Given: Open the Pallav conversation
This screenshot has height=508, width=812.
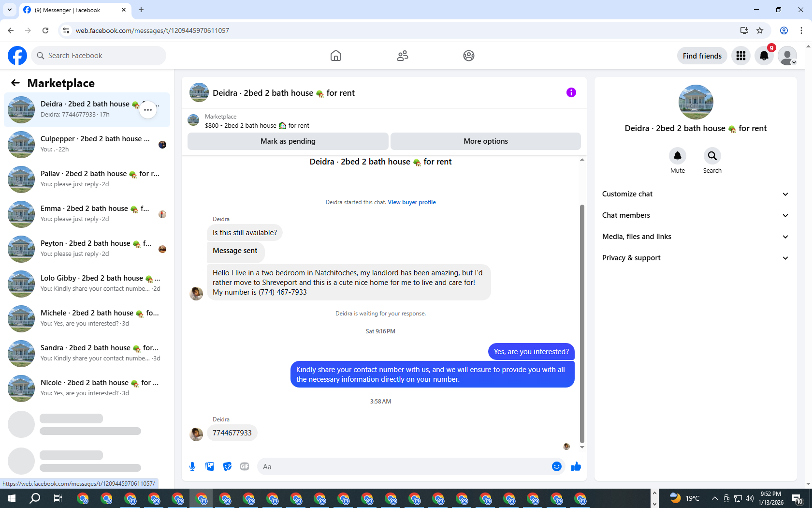Looking at the screenshot, I should (x=87, y=179).
